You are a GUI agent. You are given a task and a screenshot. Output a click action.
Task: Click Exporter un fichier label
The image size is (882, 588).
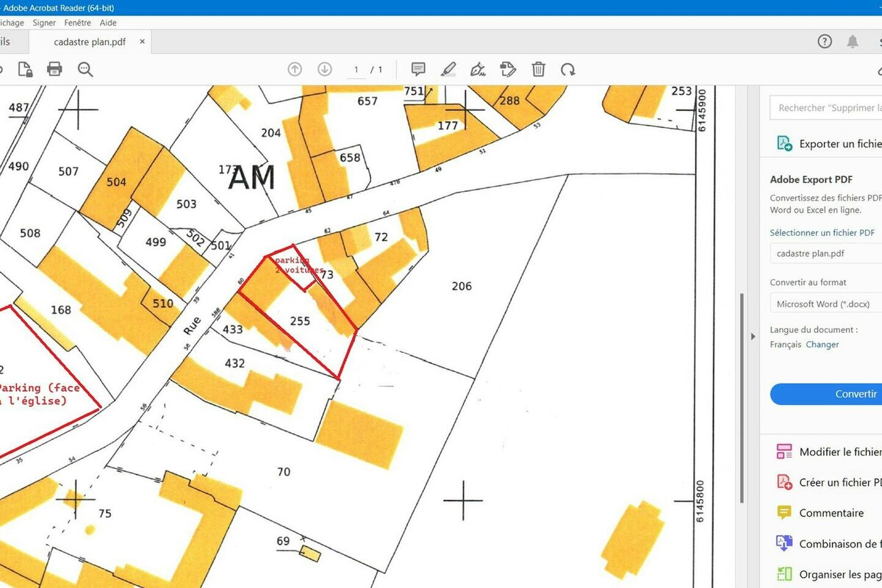tap(840, 144)
